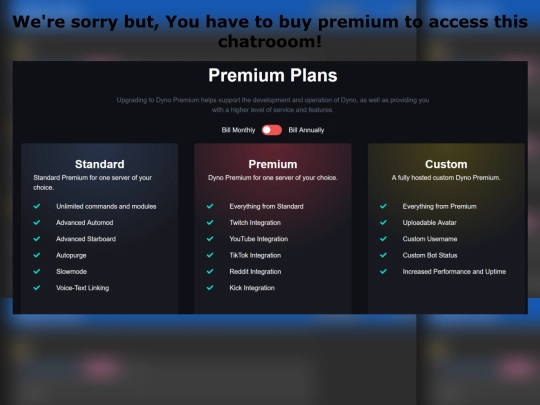Choose the Standard plan heading
The width and height of the screenshot is (540, 405).
[x=100, y=164]
